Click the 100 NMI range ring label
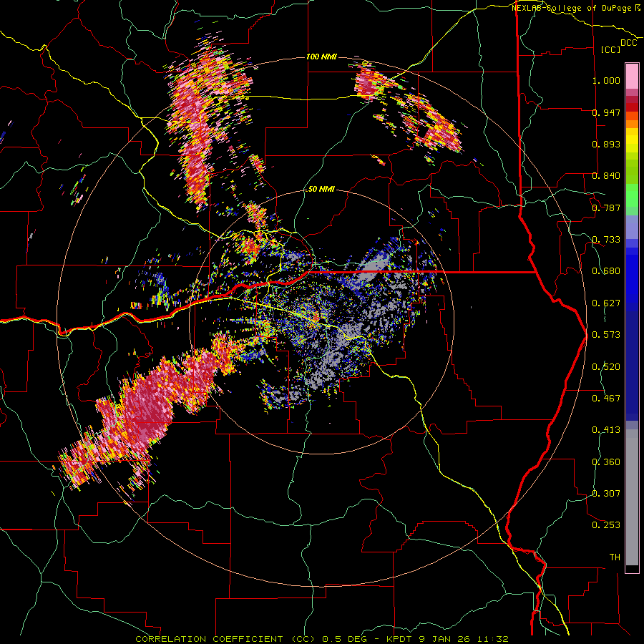644x644 pixels. [x=321, y=57]
